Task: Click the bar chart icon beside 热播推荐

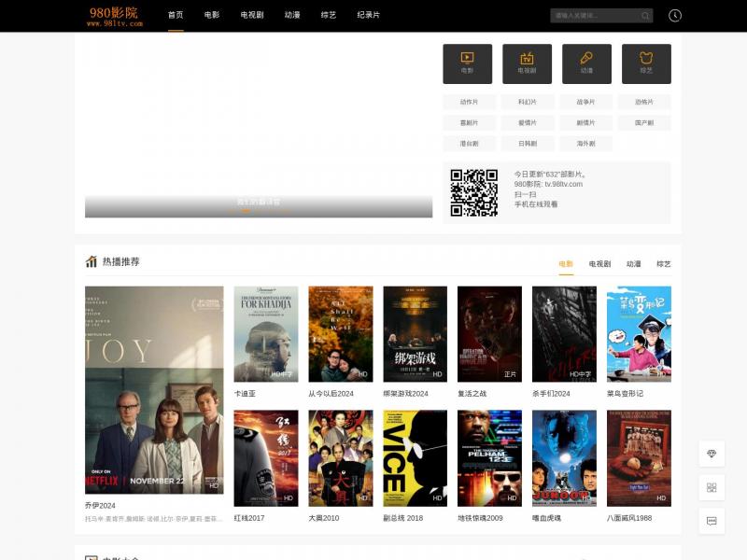Action: point(91,261)
